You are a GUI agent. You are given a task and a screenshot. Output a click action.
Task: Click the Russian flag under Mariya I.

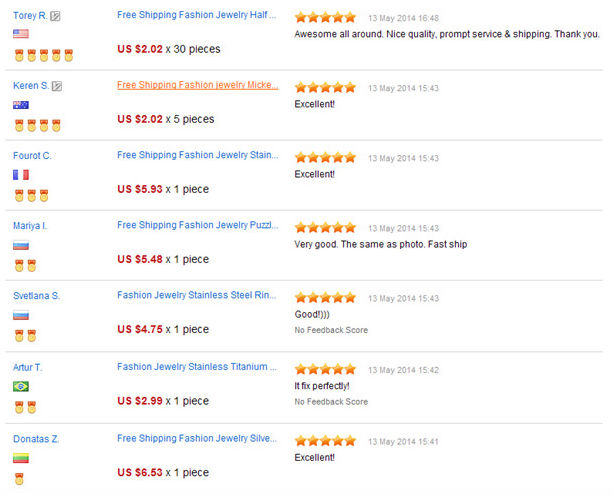(x=20, y=245)
